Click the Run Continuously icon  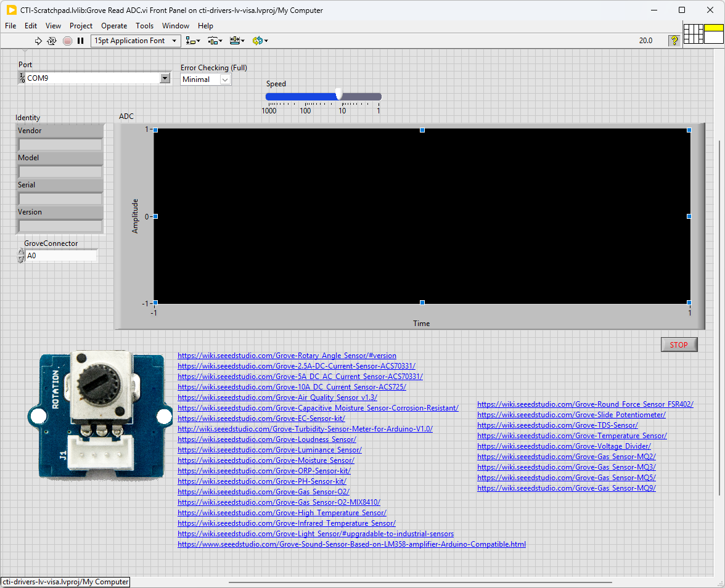(x=52, y=41)
